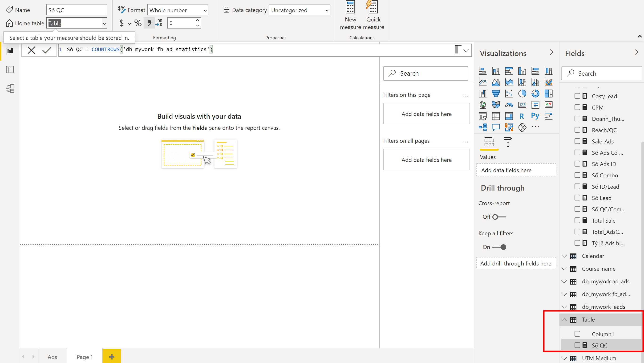Select the Python visual icon
Viewport: 644px width, 363px height.
535,116
